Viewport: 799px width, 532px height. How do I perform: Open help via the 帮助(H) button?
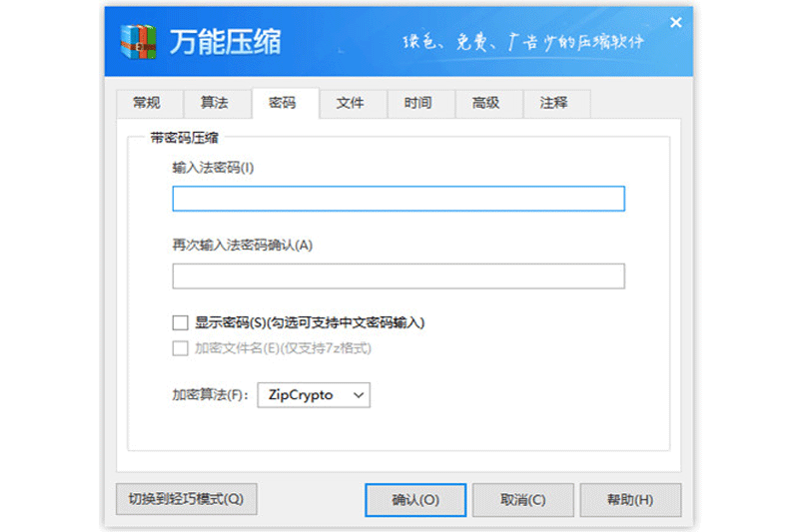630,500
